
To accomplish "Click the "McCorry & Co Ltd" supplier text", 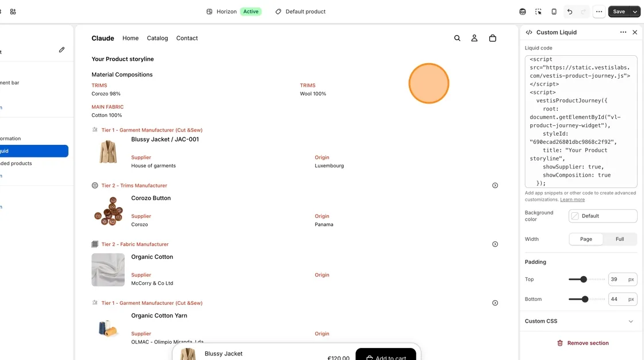I will tap(152, 283).
